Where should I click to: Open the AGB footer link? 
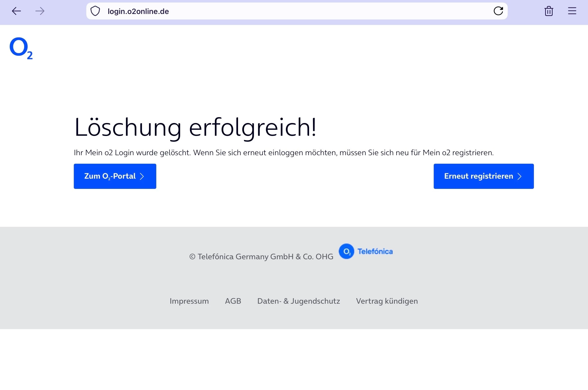(x=233, y=301)
